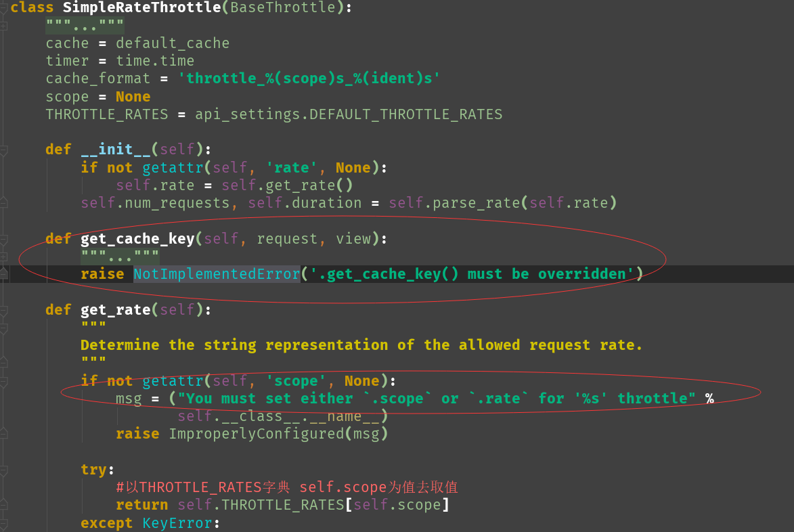
Task: Collapse the try block fold marker
Action: click(3, 470)
